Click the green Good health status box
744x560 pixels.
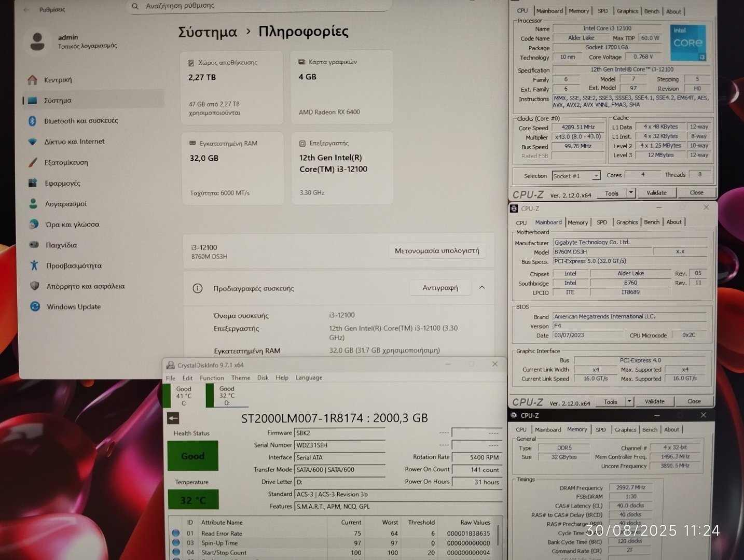193,456
